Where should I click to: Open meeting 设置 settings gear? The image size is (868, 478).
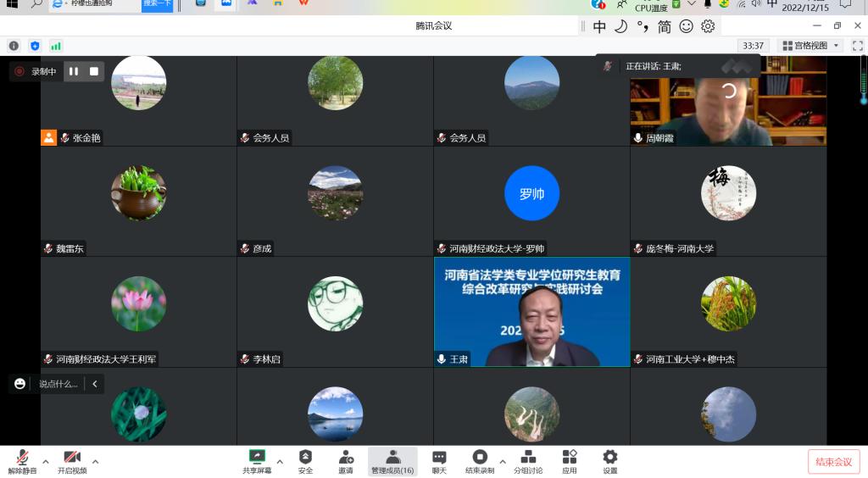coord(610,461)
